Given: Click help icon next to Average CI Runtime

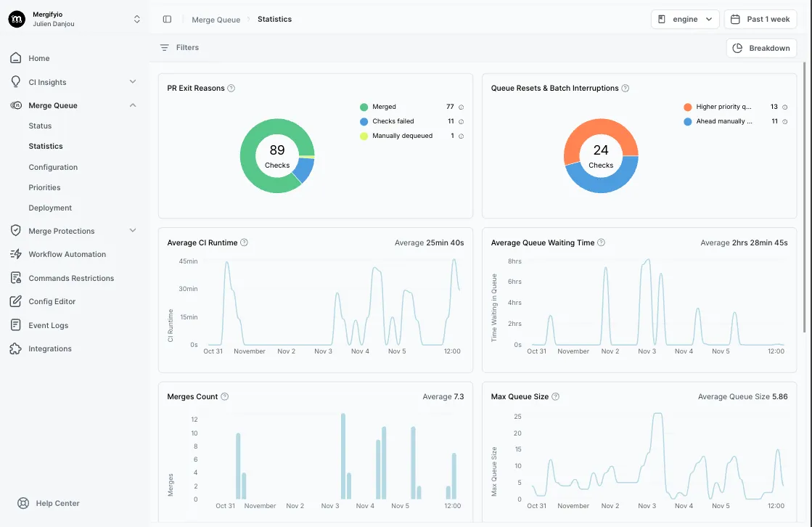Looking at the screenshot, I should (245, 242).
